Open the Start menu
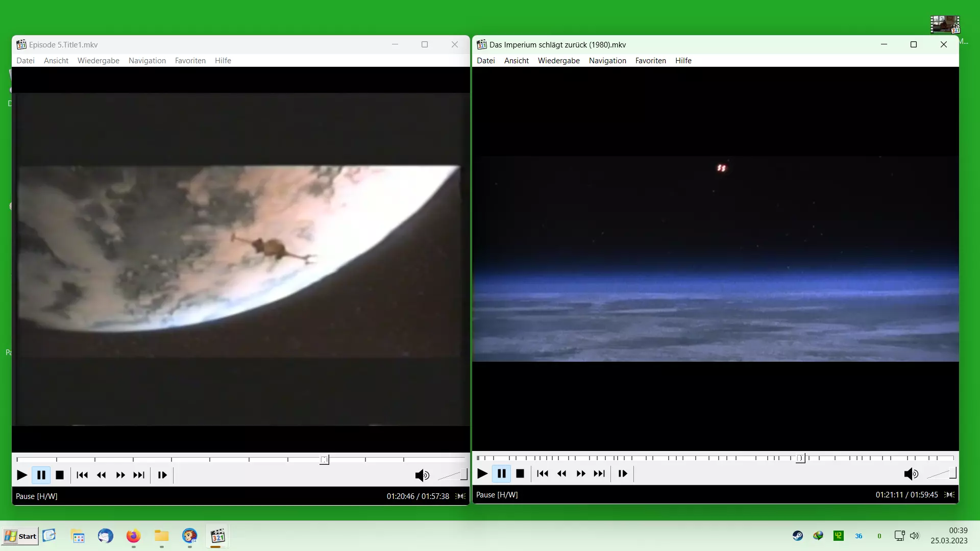Image resolution: width=980 pixels, height=551 pixels. 20,536
